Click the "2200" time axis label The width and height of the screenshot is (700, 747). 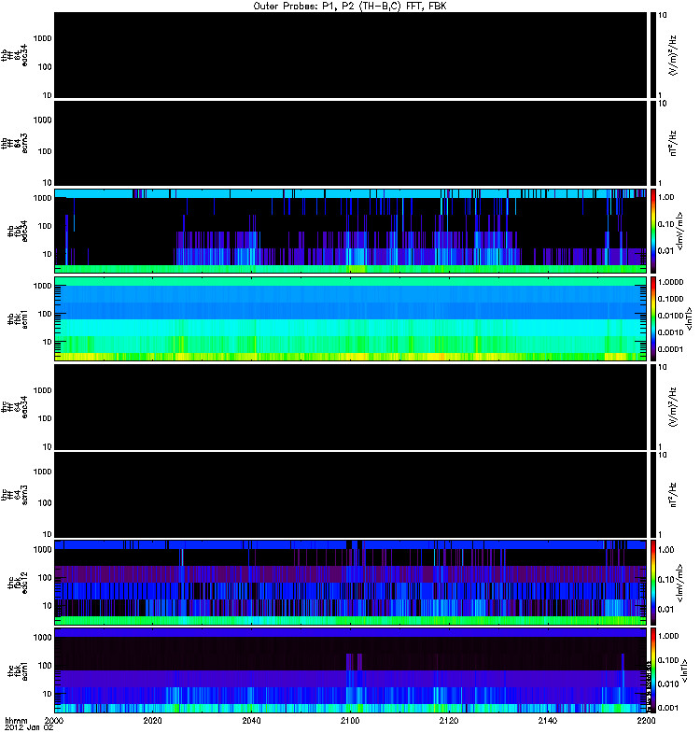tap(646, 720)
